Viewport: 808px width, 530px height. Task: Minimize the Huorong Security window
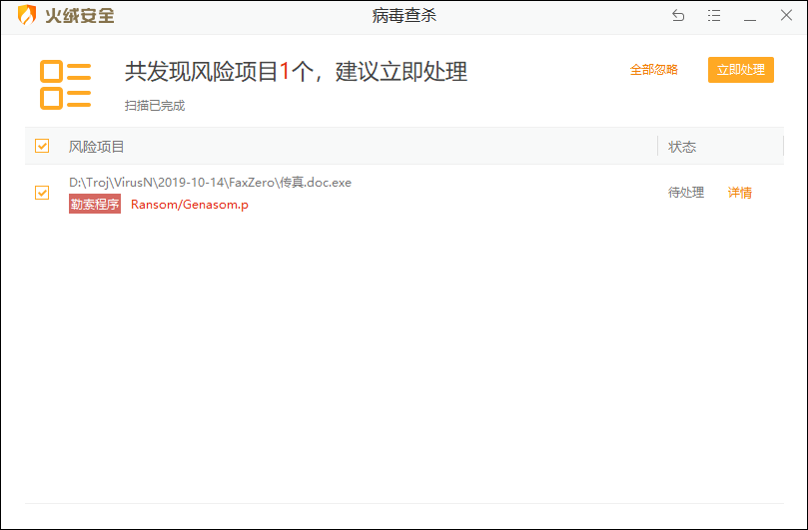(750, 20)
